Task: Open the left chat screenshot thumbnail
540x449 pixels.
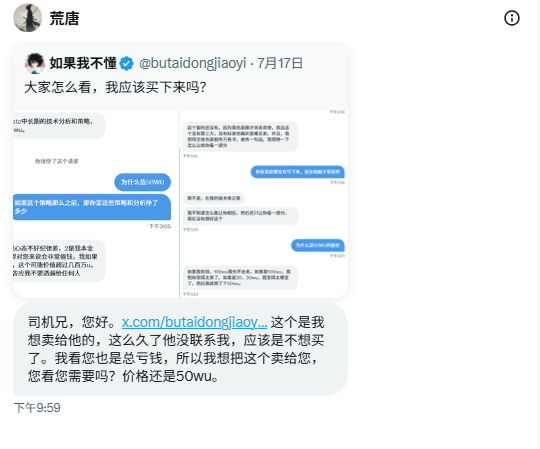Action: click(95, 204)
